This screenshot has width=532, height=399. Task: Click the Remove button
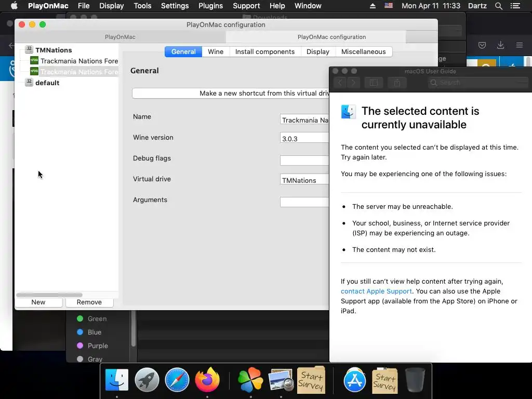(89, 302)
